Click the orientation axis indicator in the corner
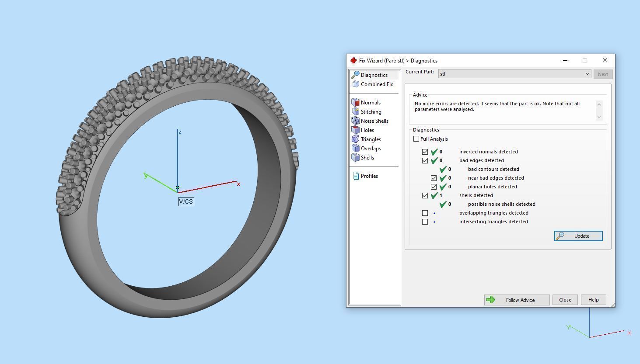 [x=599, y=323]
